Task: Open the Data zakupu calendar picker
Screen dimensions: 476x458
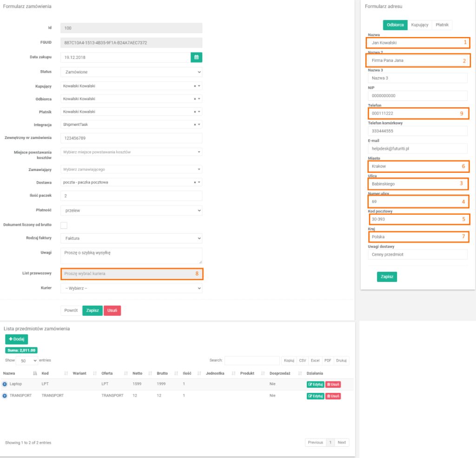Action: (196, 58)
